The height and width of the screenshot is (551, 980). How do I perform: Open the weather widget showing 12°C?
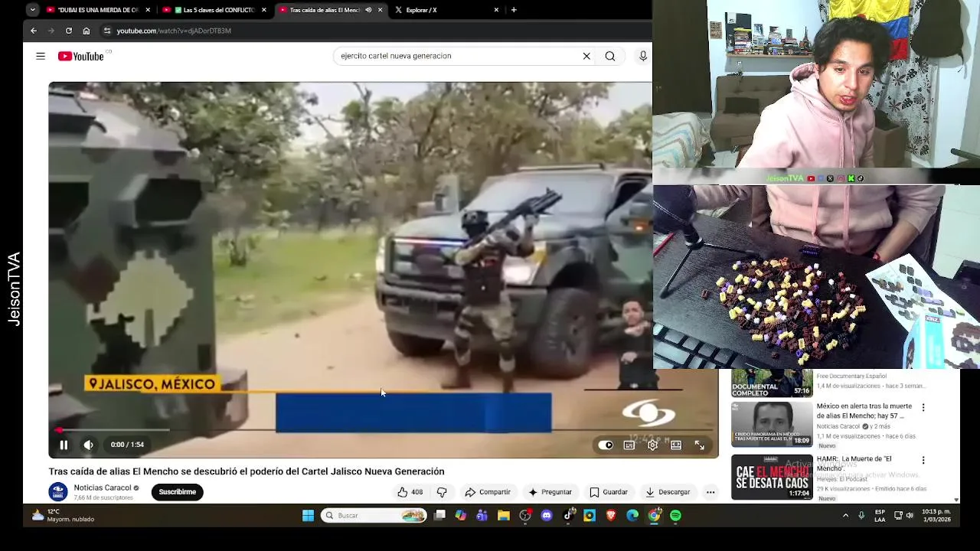pos(63,516)
